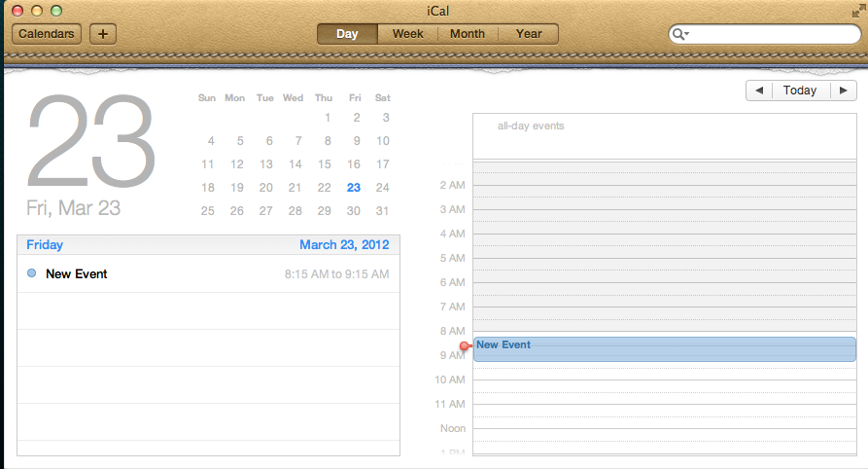Add a new event with plus button
The width and height of the screenshot is (868, 469).
pos(103,34)
